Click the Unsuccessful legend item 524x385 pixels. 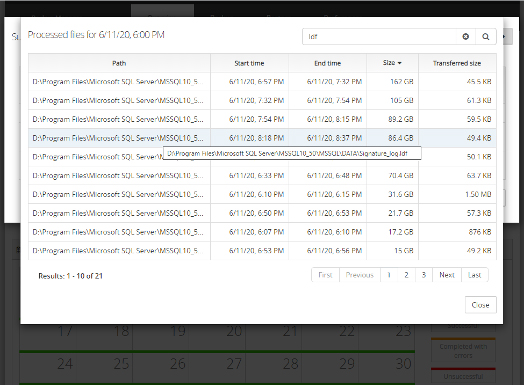point(463,376)
